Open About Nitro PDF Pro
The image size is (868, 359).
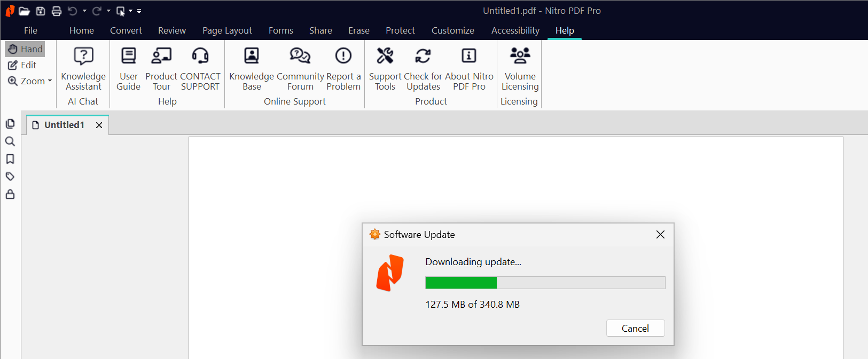pos(469,69)
